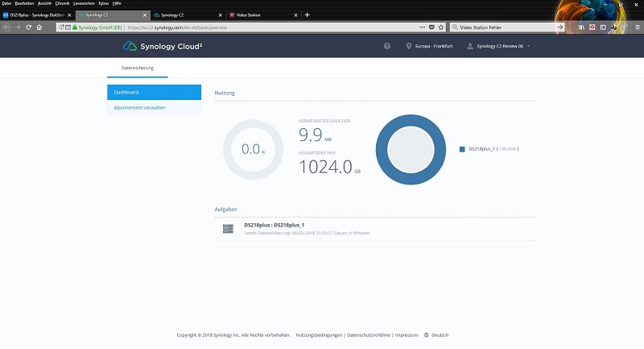Close the Video Station tab
644x349 pixels.
coord(295,15)
